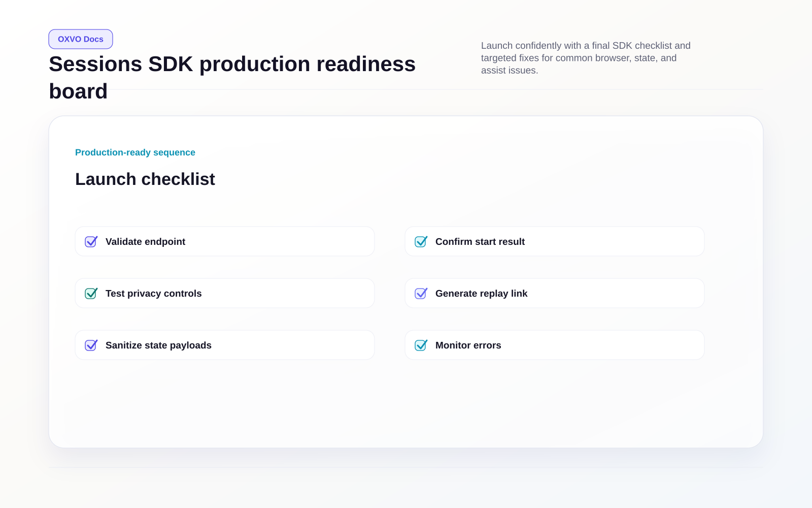Viewport: 812px width, 508px height.
Task: Toggle the Confirm start result checkbox icon
Action: pyautogui.click(x=421, y=242)
